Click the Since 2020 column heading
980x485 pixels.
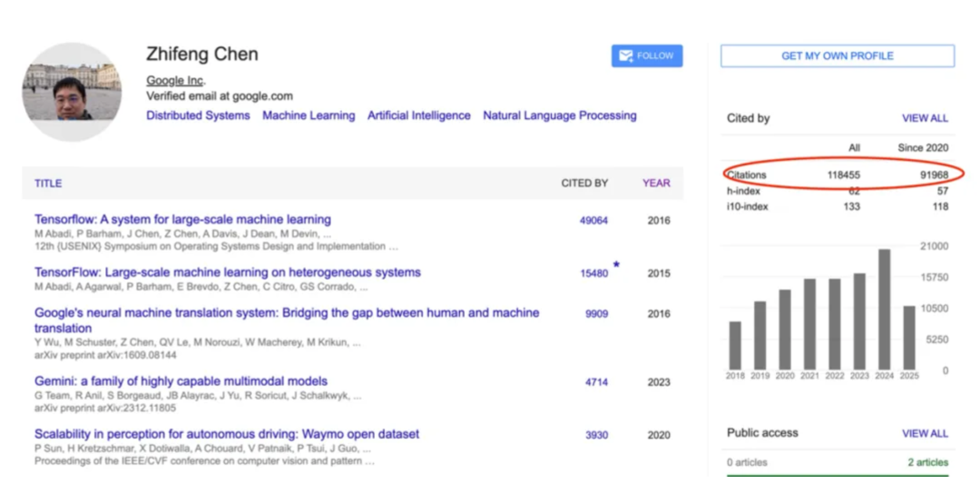(923, 148)
